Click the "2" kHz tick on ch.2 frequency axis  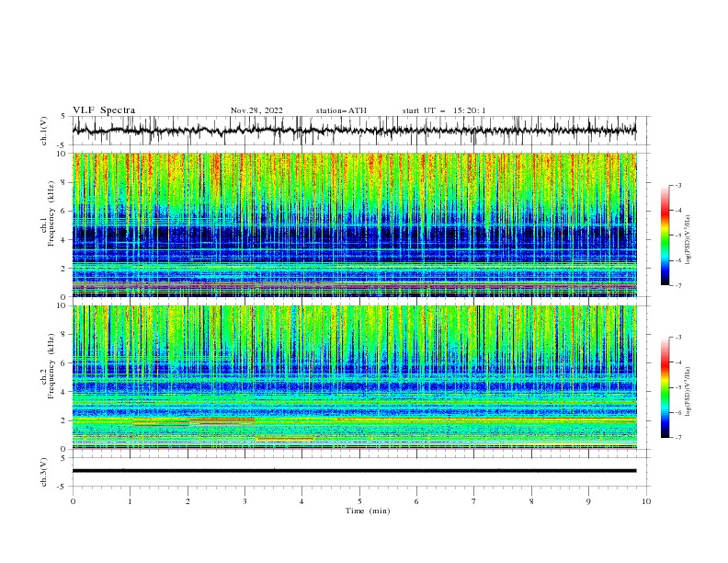click(x=64, y=420)
